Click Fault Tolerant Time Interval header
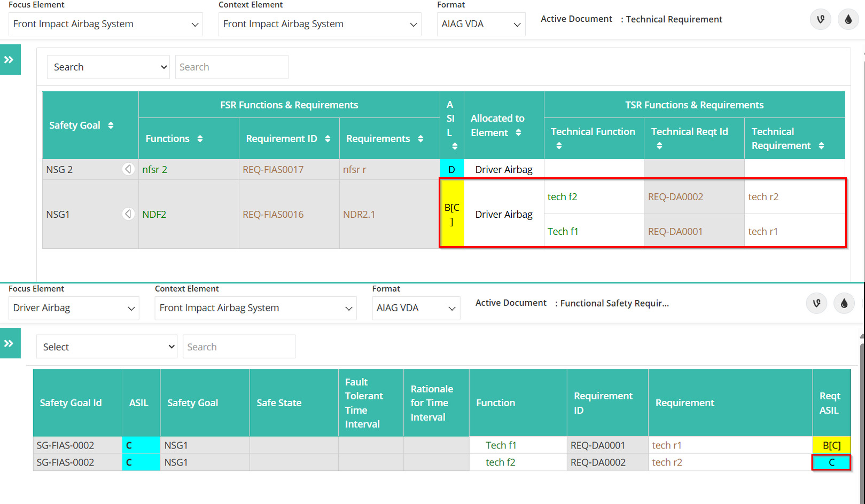 (371, 403)
